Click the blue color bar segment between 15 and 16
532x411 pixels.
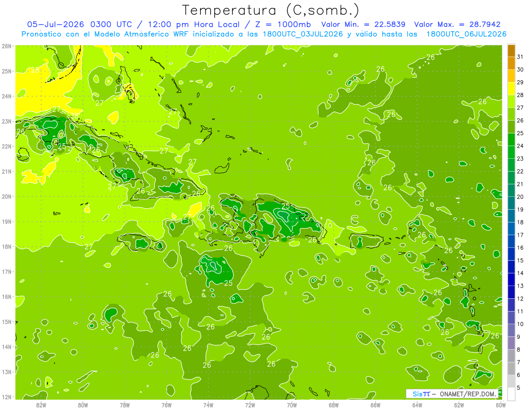pos(511,254)
